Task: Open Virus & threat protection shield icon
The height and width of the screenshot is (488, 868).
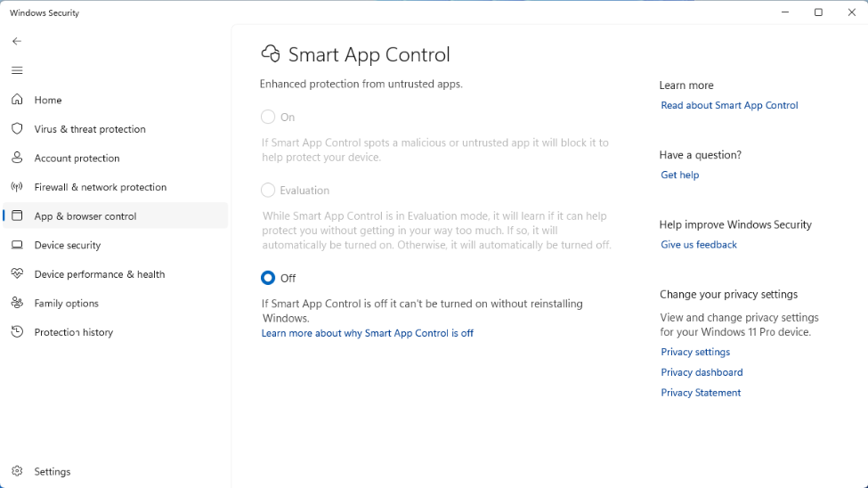Action: pos(17,129)
